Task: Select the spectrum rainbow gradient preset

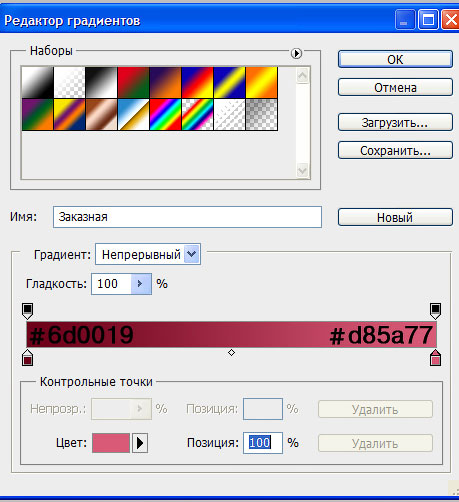Action: tap(166, 114)
